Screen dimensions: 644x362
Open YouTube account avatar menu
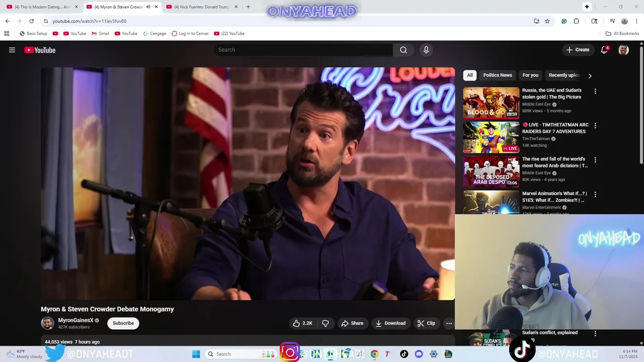point(623,50)
